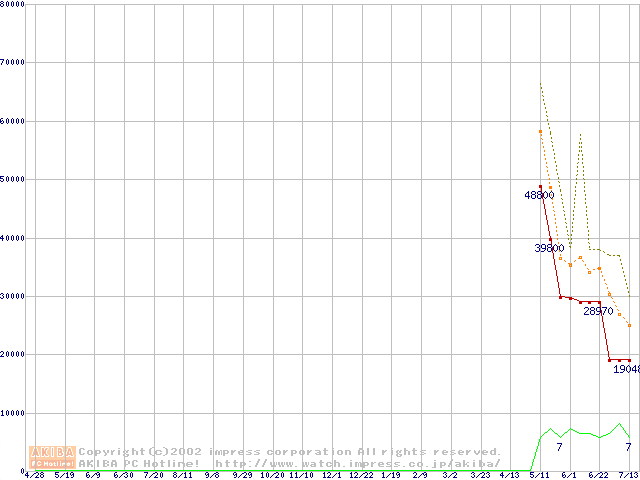640x480 pixels.
Task: Click the 10/20 date axis label
Action: pyautogui.click(x=272, y=476)
